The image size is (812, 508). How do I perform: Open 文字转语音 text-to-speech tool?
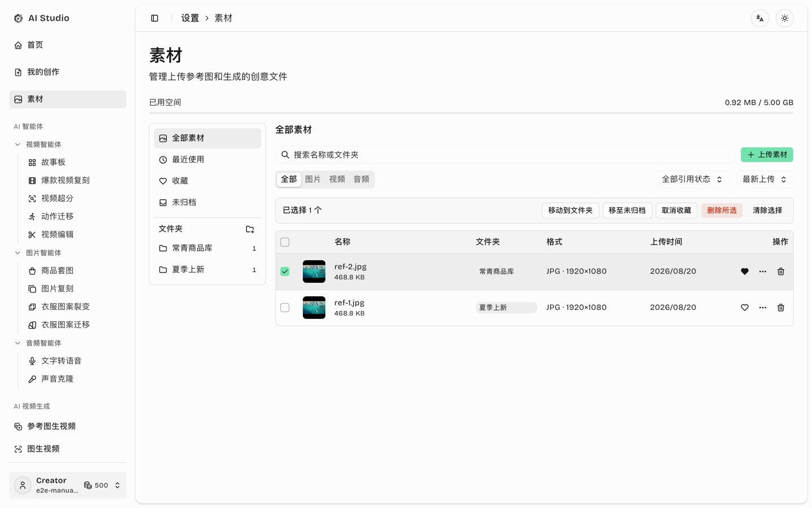click(74, 361)
